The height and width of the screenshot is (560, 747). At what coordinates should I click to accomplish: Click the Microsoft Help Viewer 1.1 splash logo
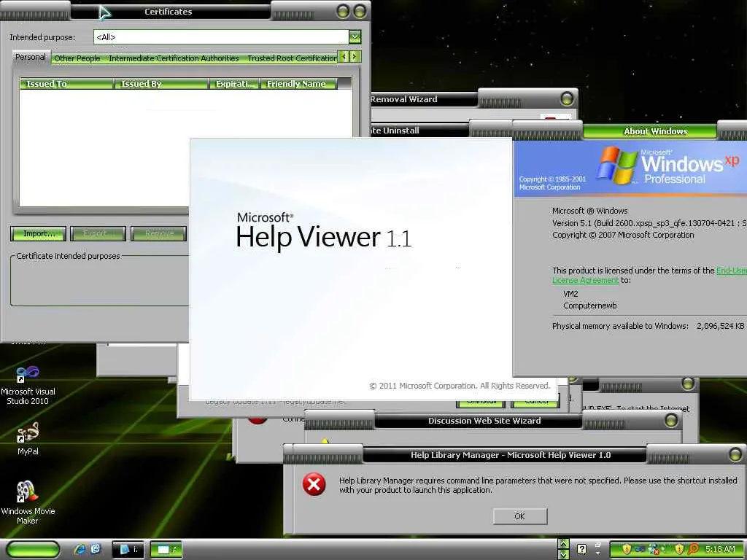(324, 231)
